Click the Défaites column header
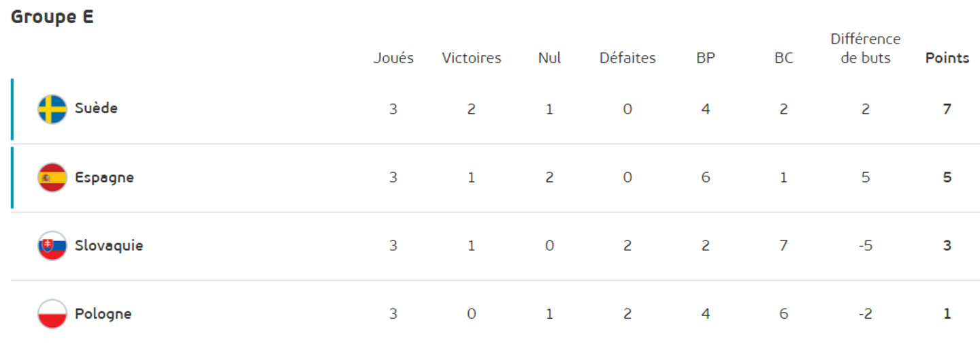This screenshot has height=346, width=980. click(627, 58)
